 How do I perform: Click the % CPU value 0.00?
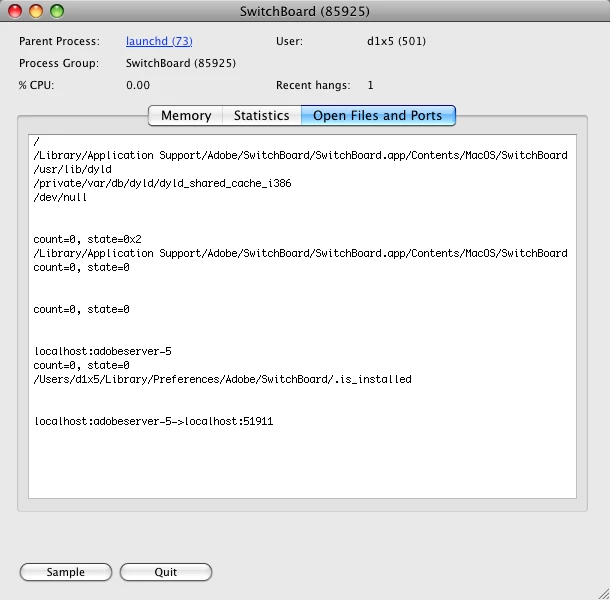[x=138, y=85]
